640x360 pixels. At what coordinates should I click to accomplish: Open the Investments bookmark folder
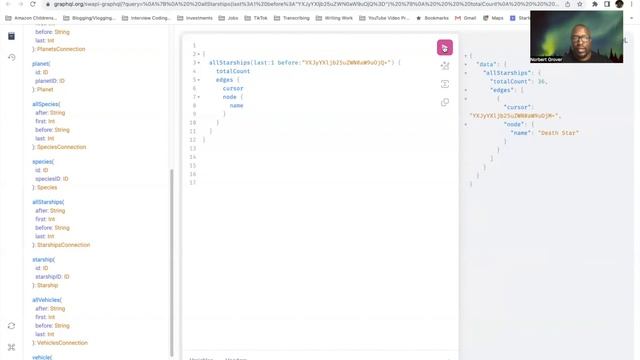click(195, 18)
